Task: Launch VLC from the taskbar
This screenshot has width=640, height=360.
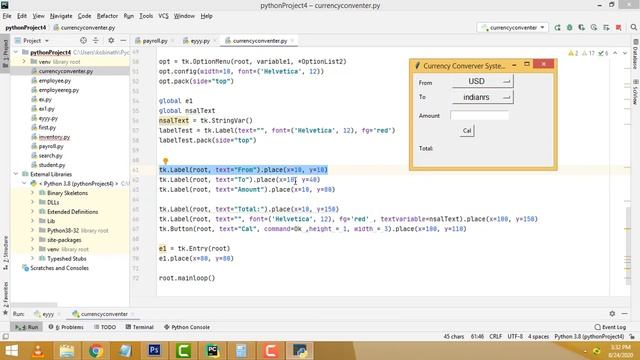Action: (x=38, y=351)
